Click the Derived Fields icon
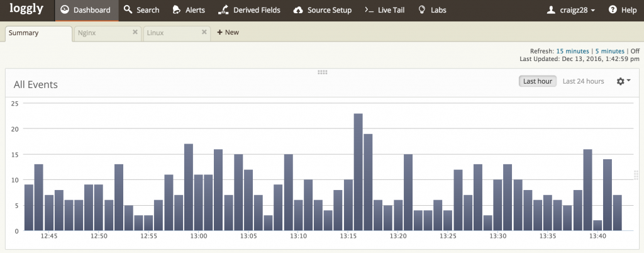Image resolution: width=644 pixels, height=253 pixels. [x=223, y=10]
